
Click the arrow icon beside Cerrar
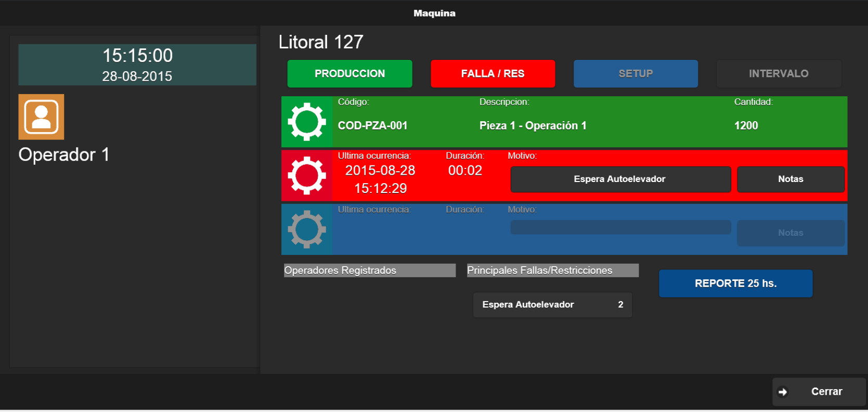point(783,392)
